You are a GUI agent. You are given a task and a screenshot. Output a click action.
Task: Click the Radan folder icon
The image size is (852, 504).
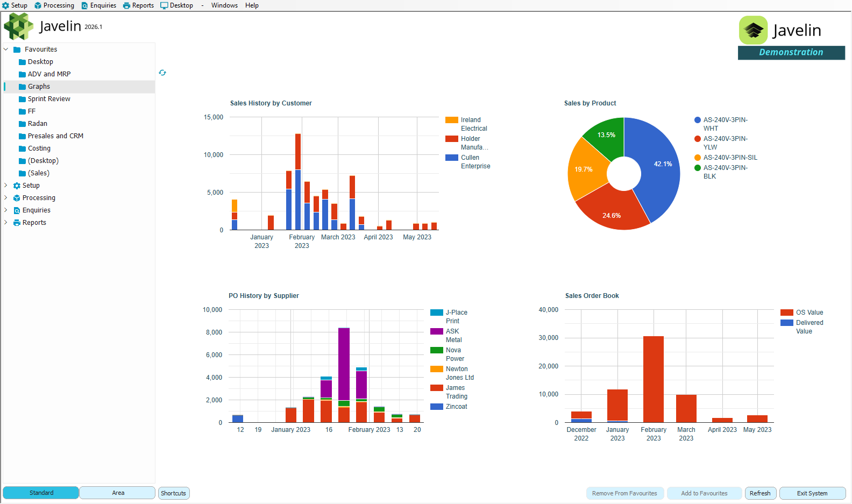click(22, 124)
